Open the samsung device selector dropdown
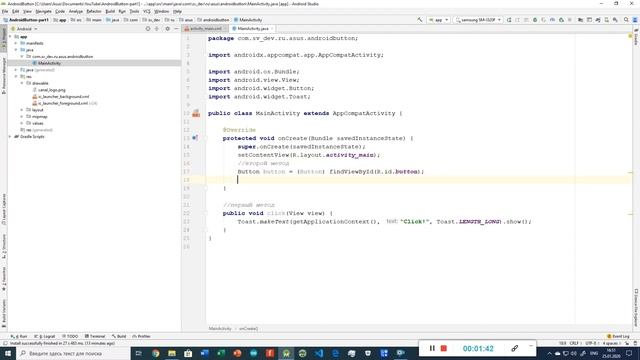Screen dimensions: 640x360 tap(478, 20)
